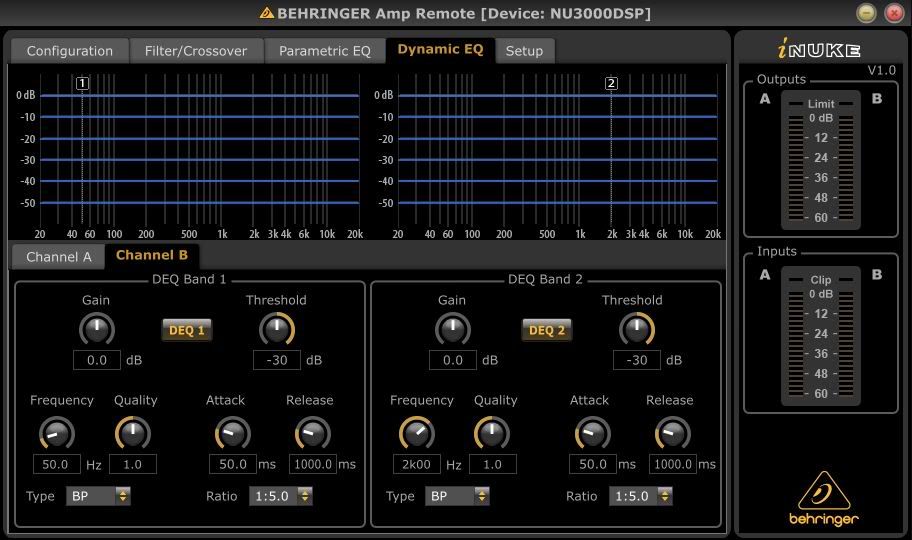Click the Band 1 Frequency 50.0 field
The height and width of the screenshot is (540, 912).
click(57, 464)
